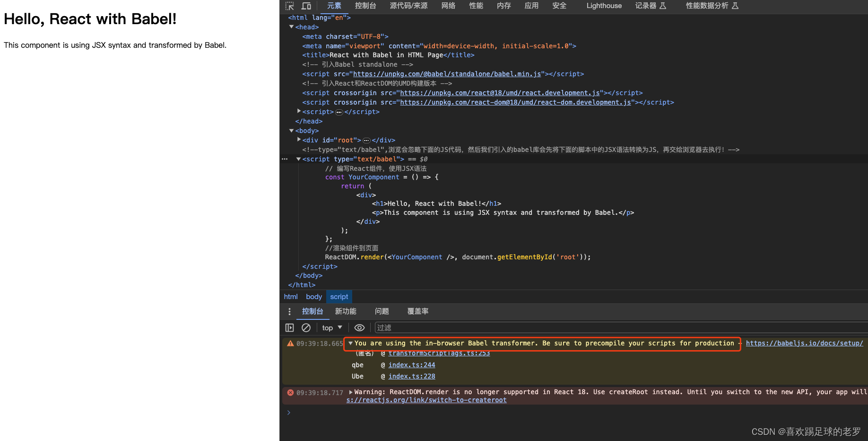
Task: Toggle the device toolbar icon
Action: pos(306,6)
